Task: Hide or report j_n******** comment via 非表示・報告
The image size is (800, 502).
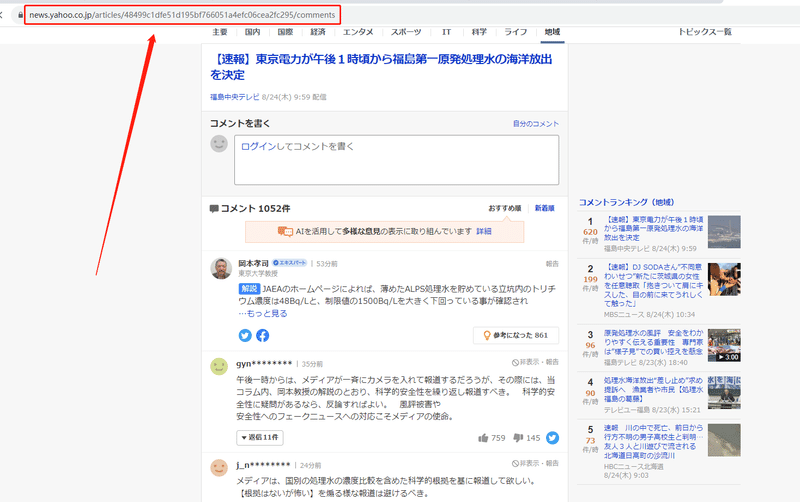Action: click(535, 463)
